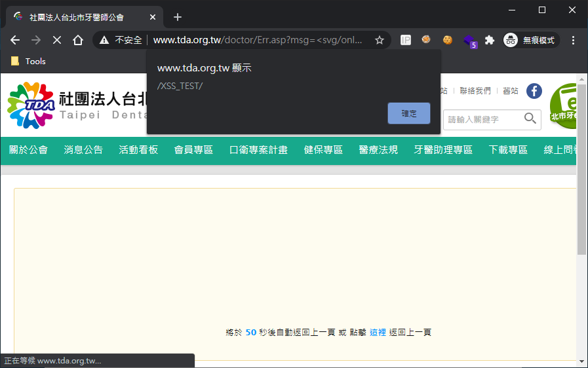The width and height of the screenshot is (588, 368).
Task: Open the 牙醫助理專區 menu
Action: (443, 150)
